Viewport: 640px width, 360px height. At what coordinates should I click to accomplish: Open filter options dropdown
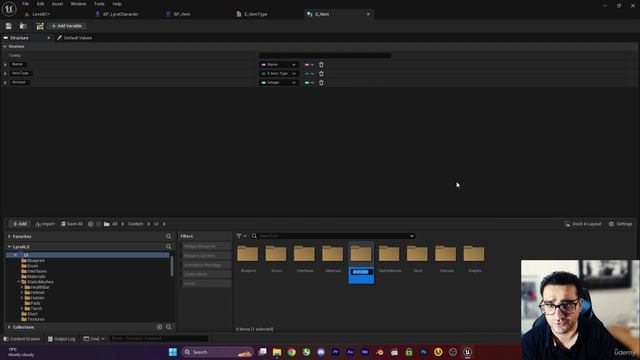coord(242,236)
